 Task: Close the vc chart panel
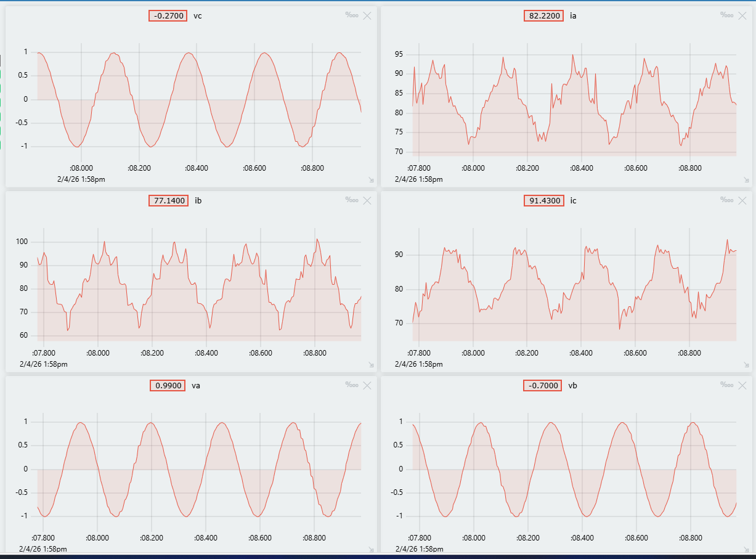[367, 15]
